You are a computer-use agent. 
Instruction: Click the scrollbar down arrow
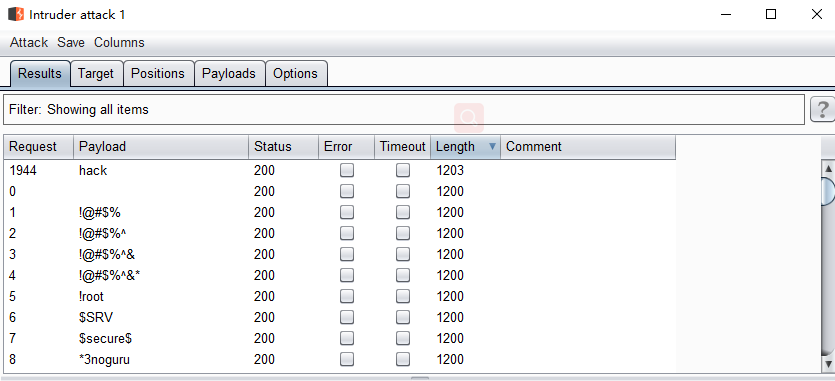pyautogui.click(x=828, y=364)
